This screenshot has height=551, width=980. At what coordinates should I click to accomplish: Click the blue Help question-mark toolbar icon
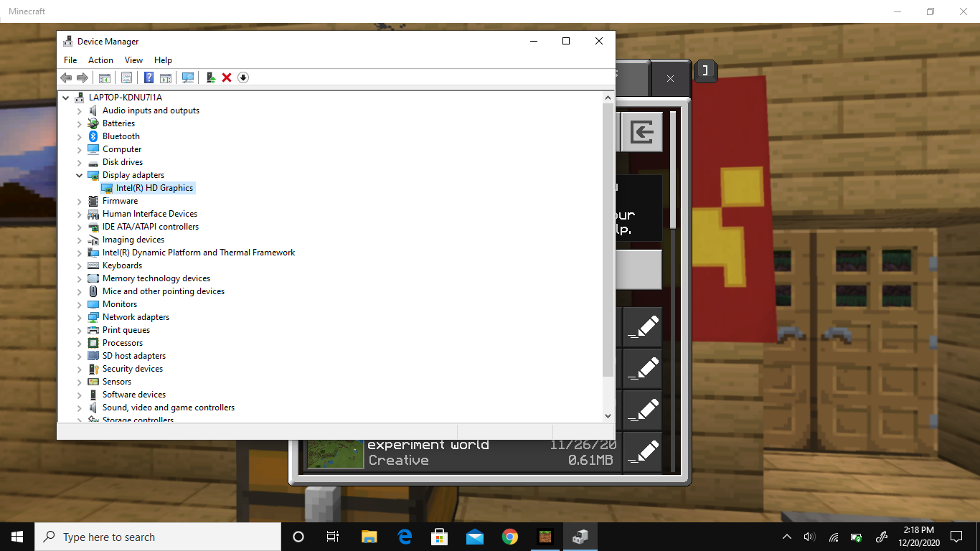(149, 77)
